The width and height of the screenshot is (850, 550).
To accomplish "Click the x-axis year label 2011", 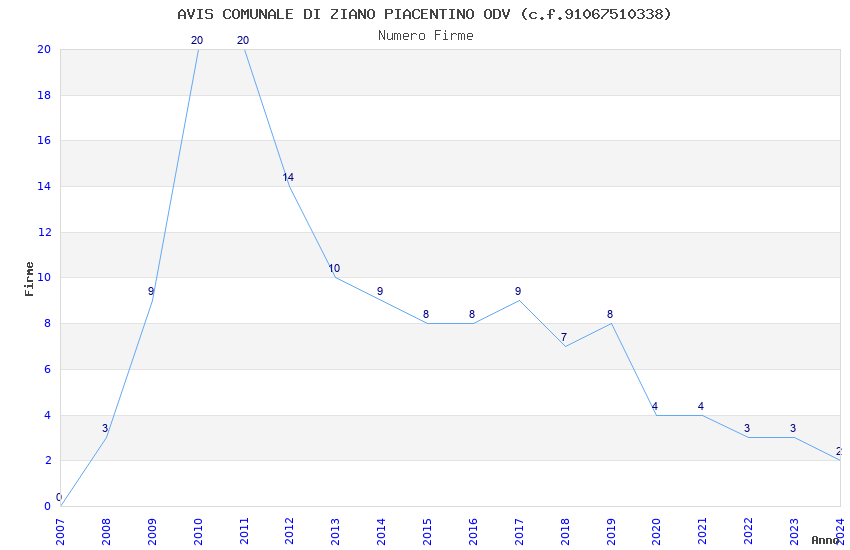I will coord(244,532).
